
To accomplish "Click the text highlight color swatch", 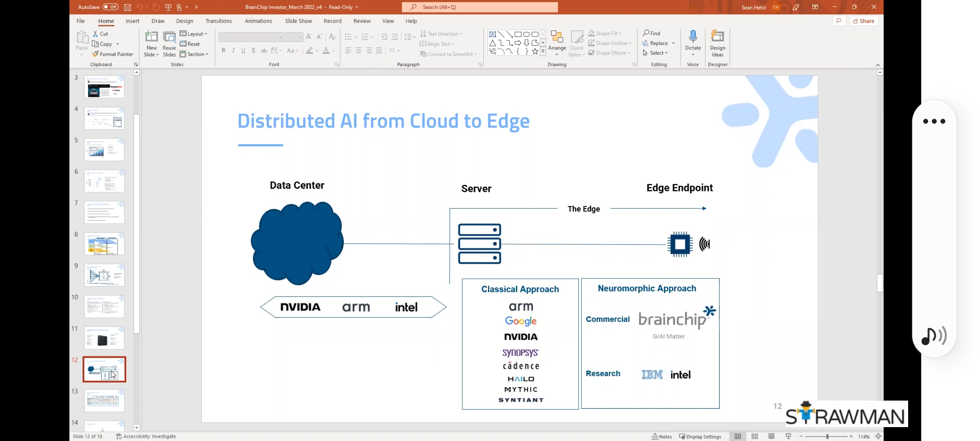I will (310, 50).
